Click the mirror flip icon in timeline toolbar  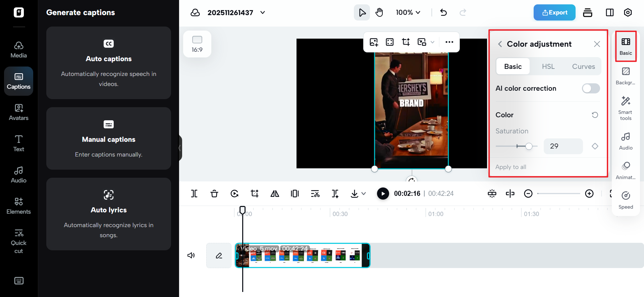point(275,194)
